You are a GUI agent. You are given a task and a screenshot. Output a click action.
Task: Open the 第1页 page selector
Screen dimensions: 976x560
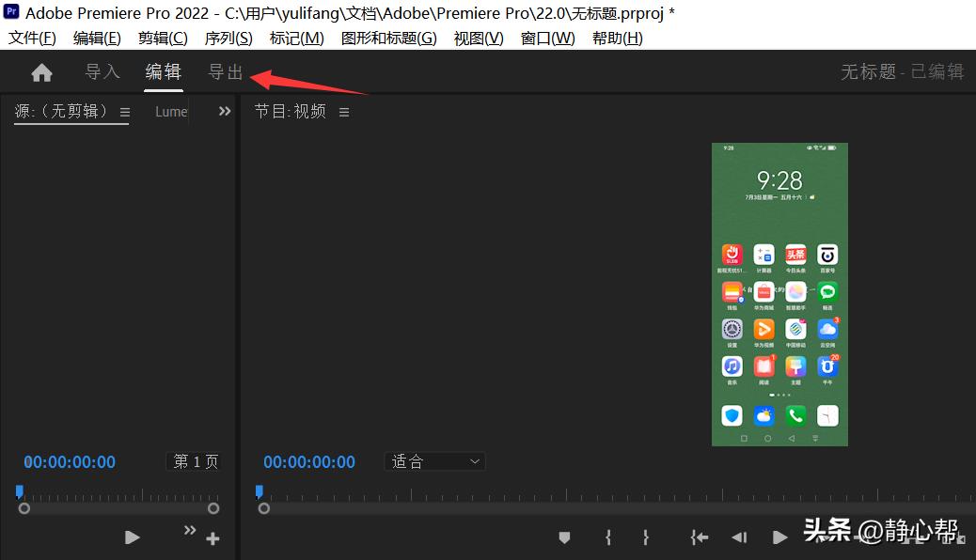pyautogui.click(x=196, y=461)
